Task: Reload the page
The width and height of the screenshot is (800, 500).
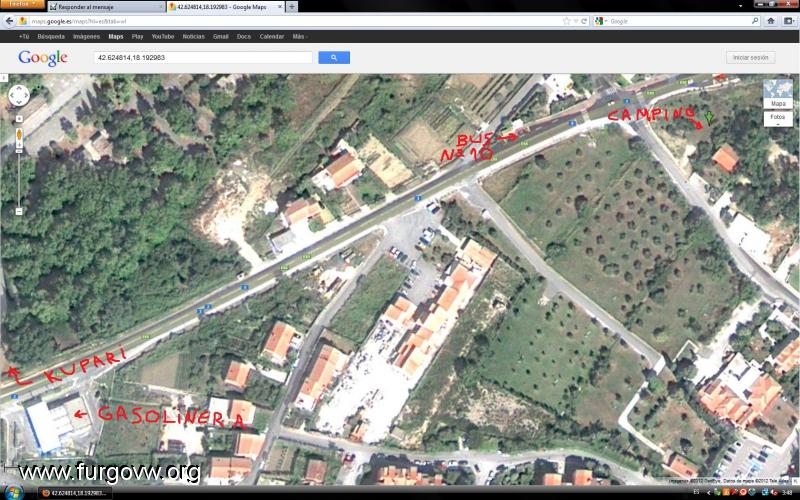Action: pyautogui.click(x=585, y=21)
